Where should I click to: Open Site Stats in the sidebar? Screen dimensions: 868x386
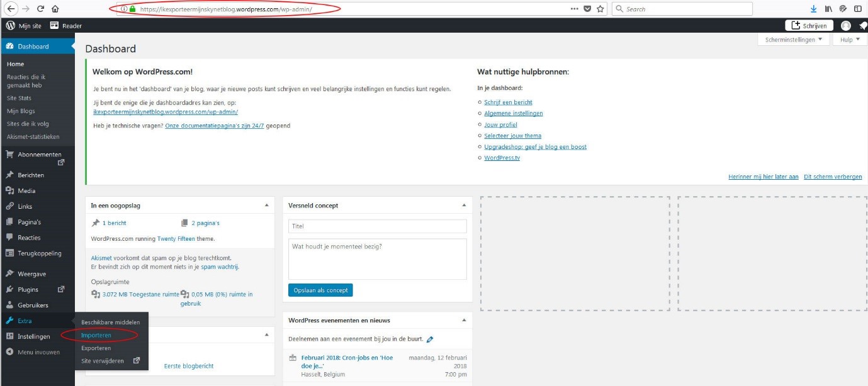(x=19, y=98)
